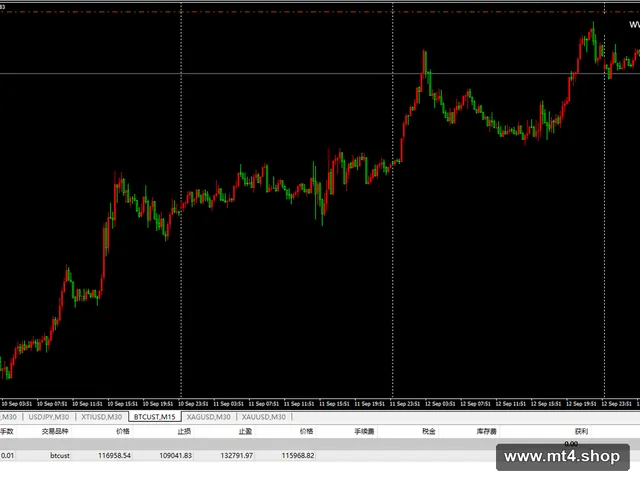Image resolution: width=640 pixels, height=480 pixels.
Task: Click the 获利 column header
Action: pos(581,431)
